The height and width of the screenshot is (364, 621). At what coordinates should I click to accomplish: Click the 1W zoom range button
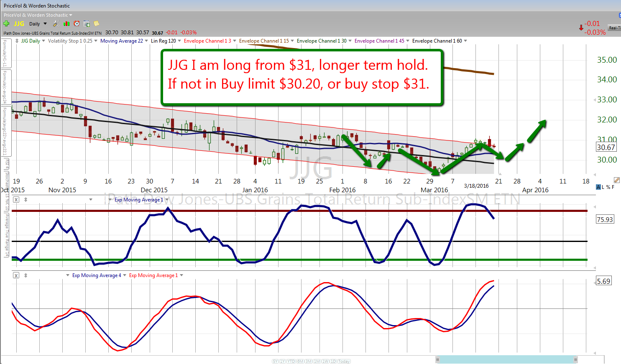coord(325,361)
